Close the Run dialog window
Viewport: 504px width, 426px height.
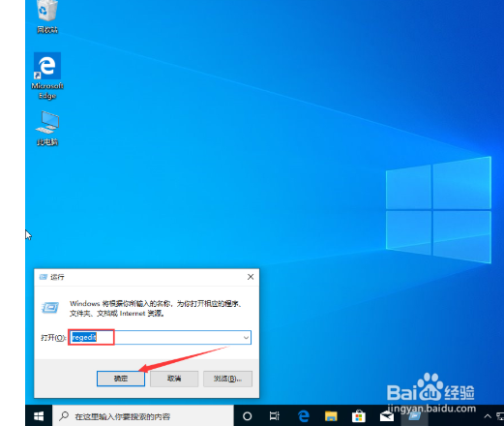pyautogui.click(x=251, y=277)
